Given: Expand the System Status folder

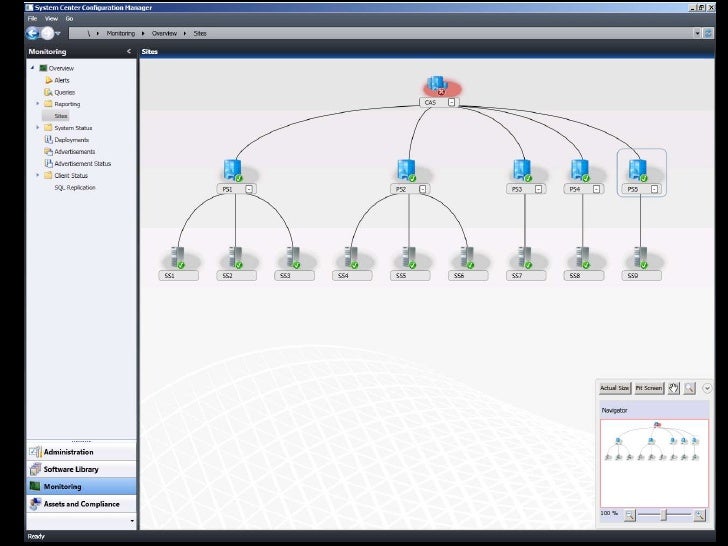Looking at the screenshot, I should click(x=38, y=128).
